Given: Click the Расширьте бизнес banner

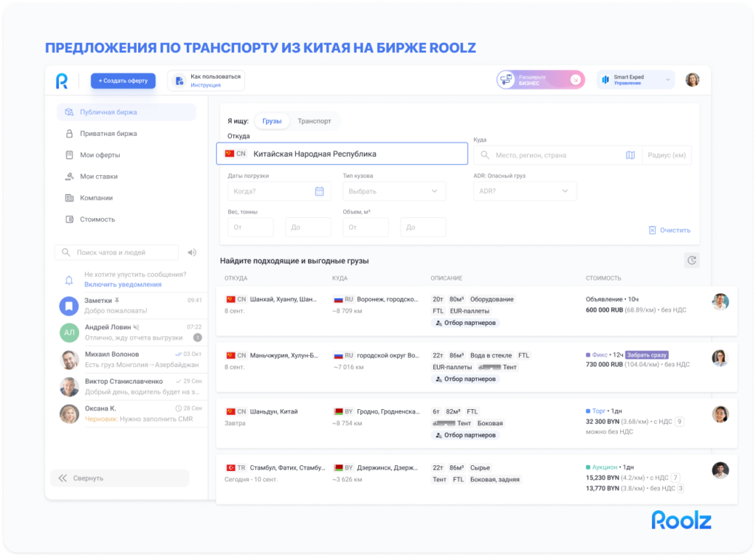Looking at the screenshot, I should (x=540, y=80).
